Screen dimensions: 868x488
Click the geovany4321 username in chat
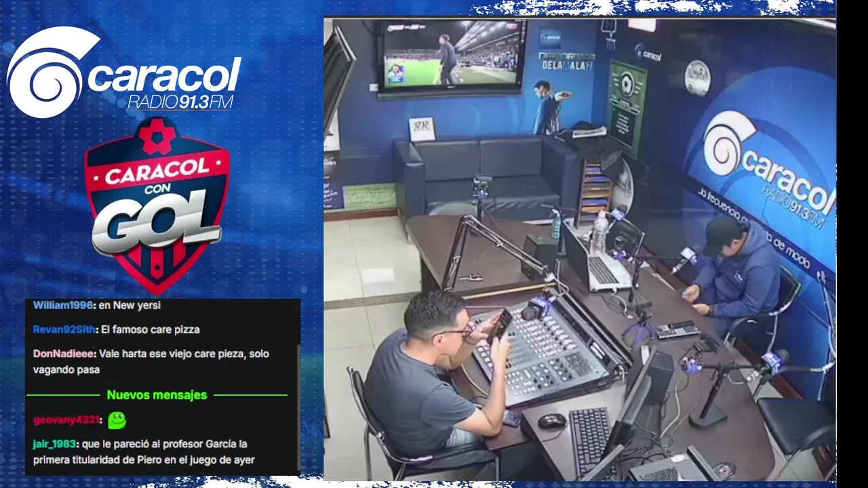point(66,420)
